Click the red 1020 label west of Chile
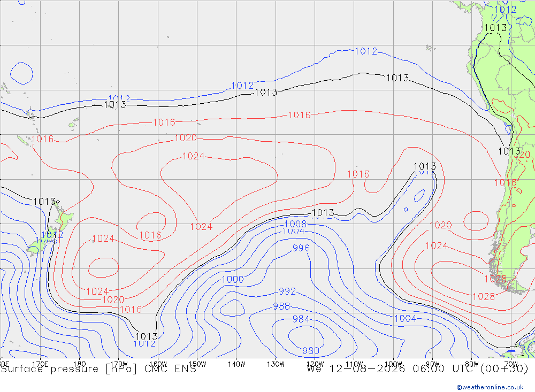Screen dimensions: 535x392 (440, 225)
